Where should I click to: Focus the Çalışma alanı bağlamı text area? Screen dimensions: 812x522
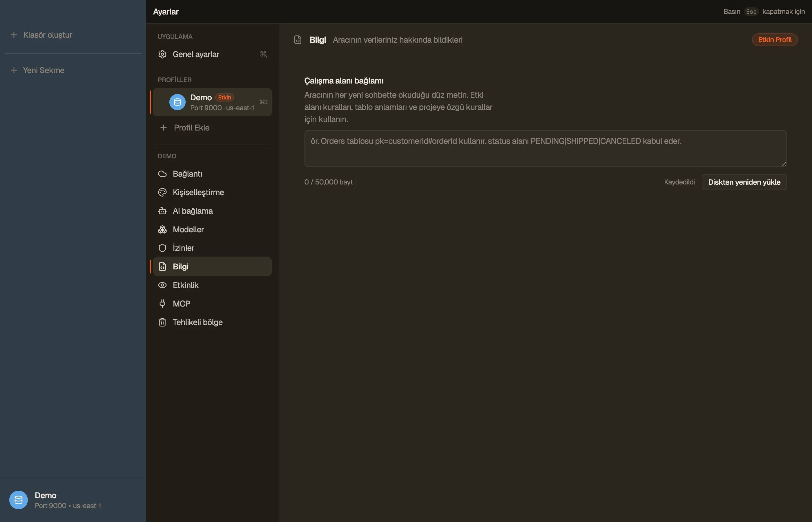tap(545, 148)
